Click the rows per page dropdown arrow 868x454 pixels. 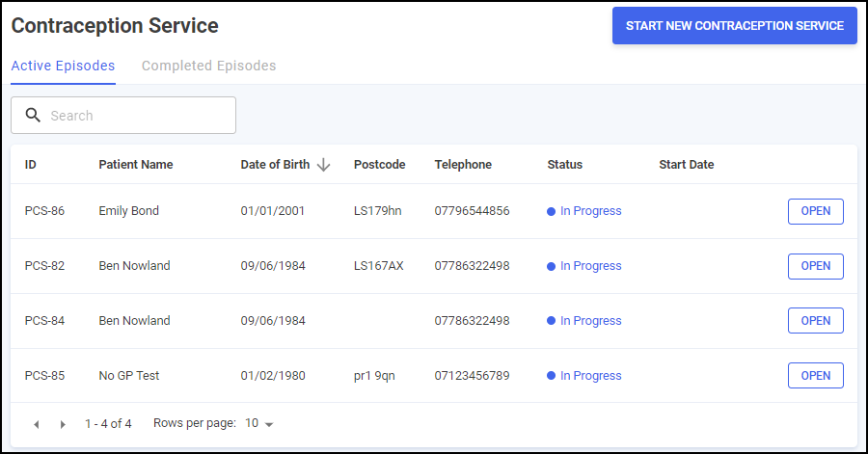(x=269, y=425)
